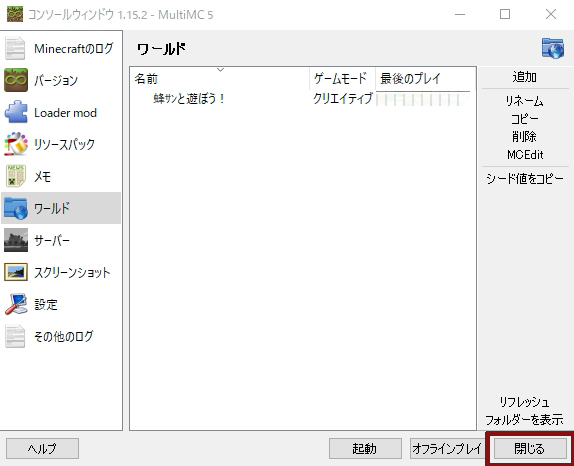The height and width of the screenshot is (466, 574).
Task: Click the ワールド globe folder icon in sidebar
Action: pyautogui.click(x=16, y=208)
